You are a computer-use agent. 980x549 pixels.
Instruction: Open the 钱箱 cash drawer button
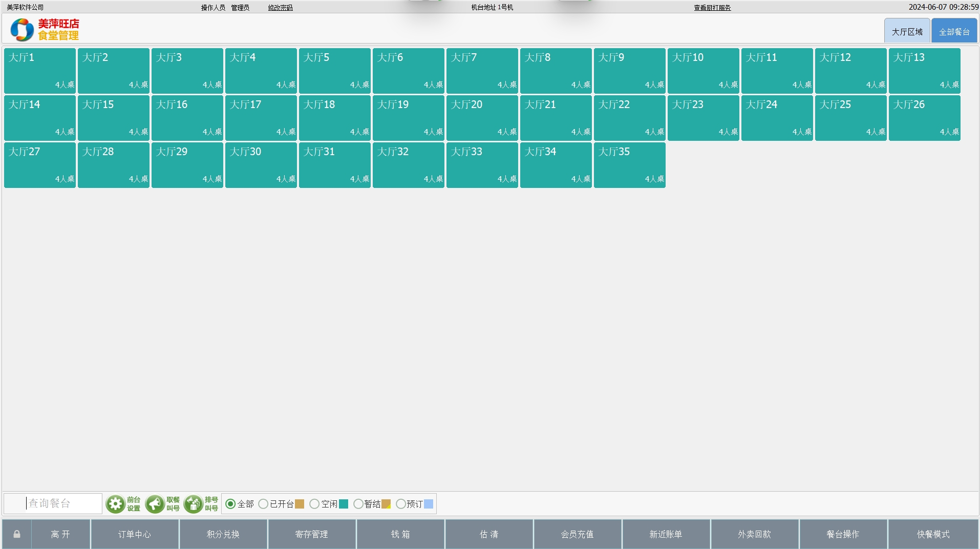coord(400,534)
